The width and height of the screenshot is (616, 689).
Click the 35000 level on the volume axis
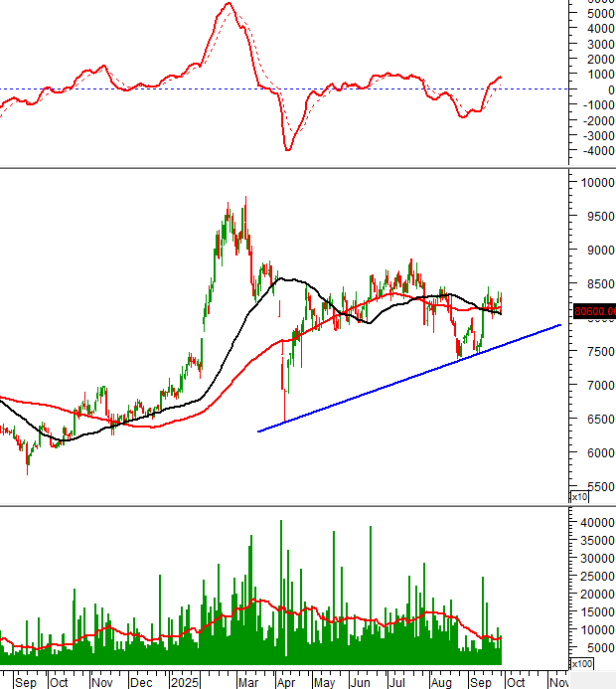coord(597,541)
